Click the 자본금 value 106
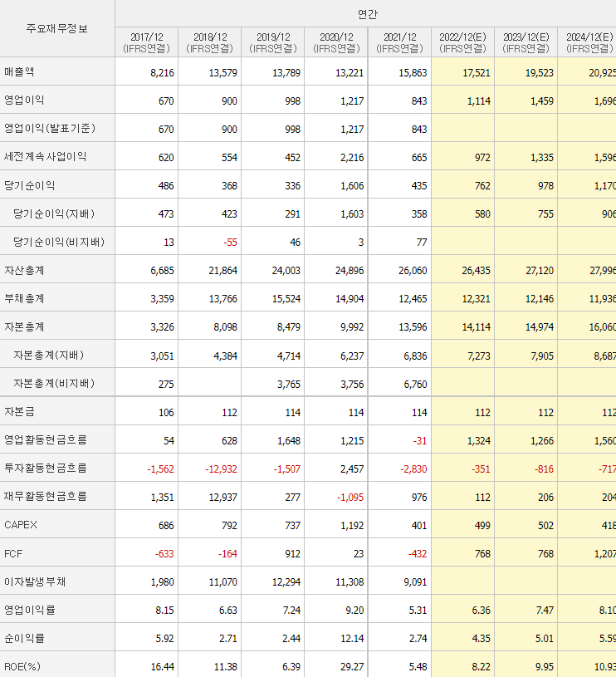This screenshot has width=616, height=677. [166, 413]
